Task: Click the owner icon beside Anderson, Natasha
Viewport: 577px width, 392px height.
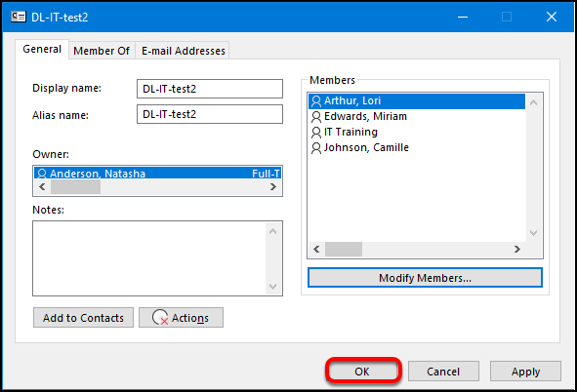Action: coord(42,174)
